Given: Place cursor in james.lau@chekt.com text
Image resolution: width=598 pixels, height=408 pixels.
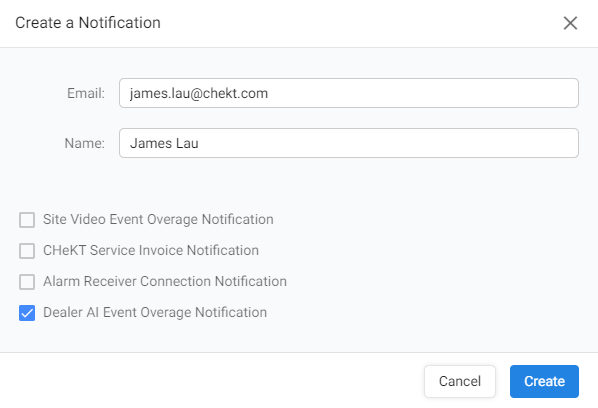Looking at the screenshot, I should [199, 93].
